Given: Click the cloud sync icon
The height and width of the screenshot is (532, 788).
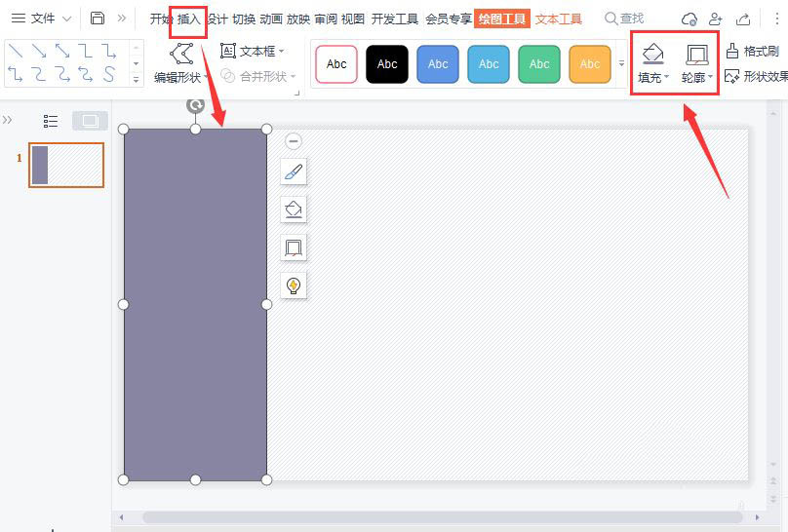Looking at the screenshot, I should pyautogui.click(x=689, y=19).
